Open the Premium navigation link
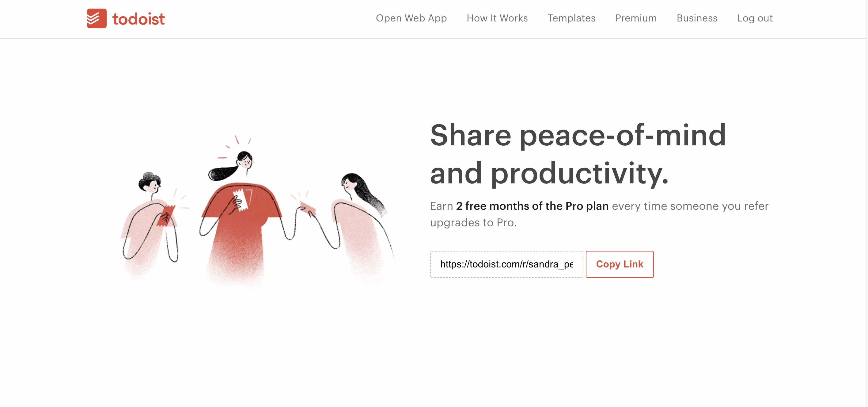The image size is (868, 407). point(636,18)
